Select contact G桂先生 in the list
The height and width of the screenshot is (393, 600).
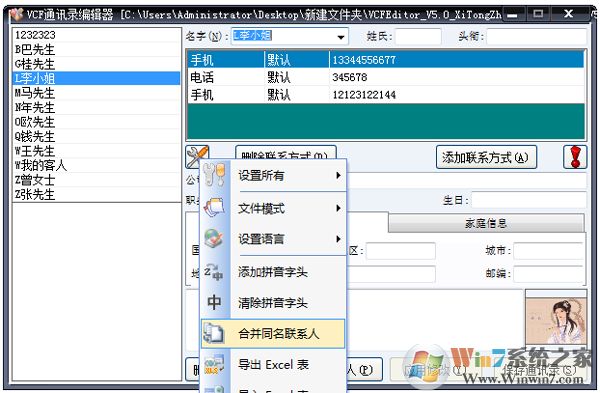[x=96, y=64]
